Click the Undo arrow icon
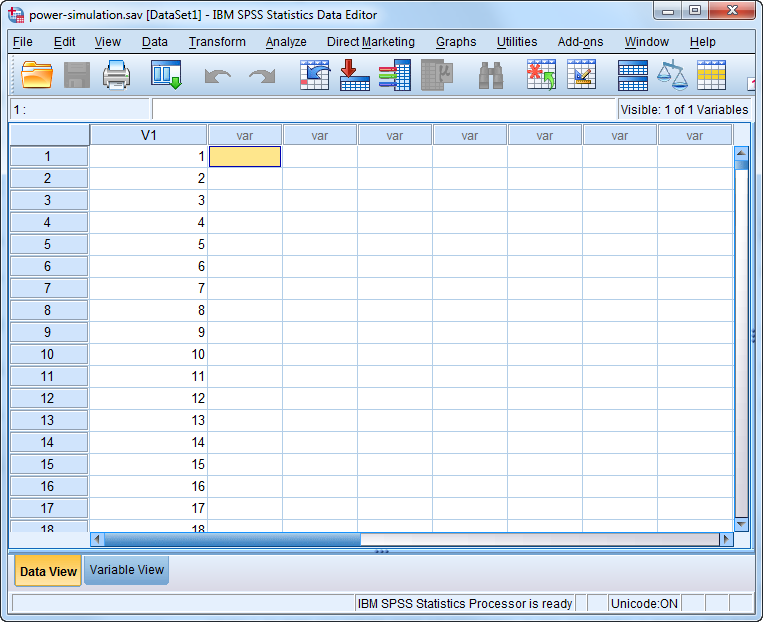 click(218, 76)
